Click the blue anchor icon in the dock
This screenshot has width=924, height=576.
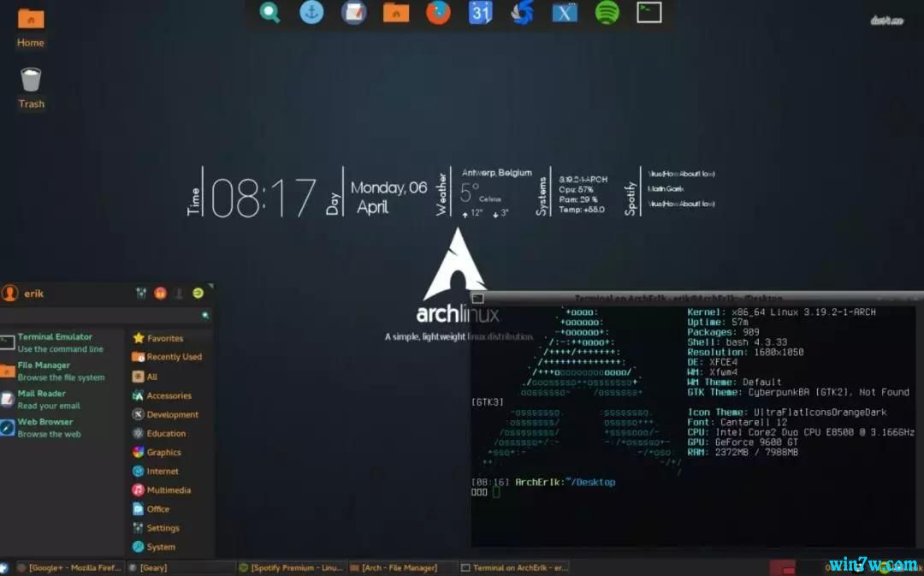(x=311, y=12)
